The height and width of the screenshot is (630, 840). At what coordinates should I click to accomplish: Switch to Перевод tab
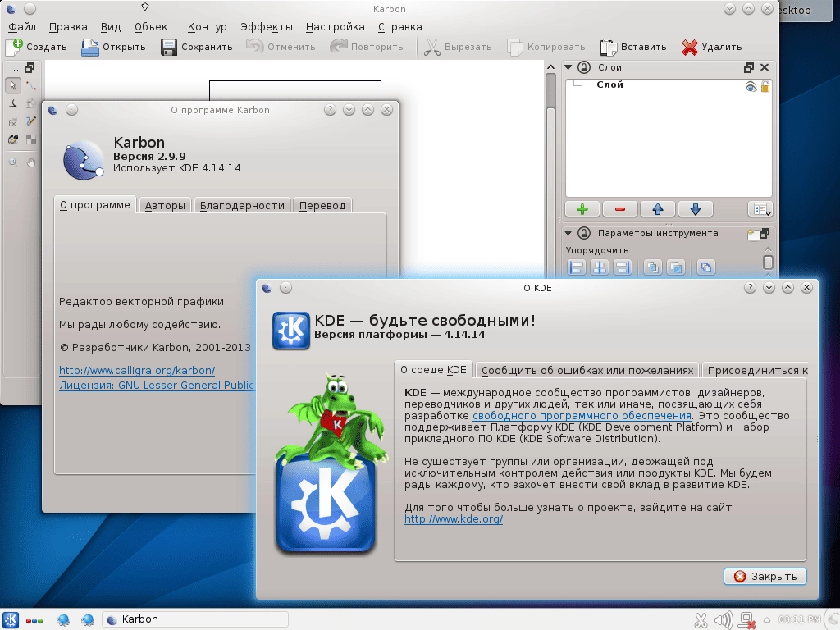coord(322,206)
